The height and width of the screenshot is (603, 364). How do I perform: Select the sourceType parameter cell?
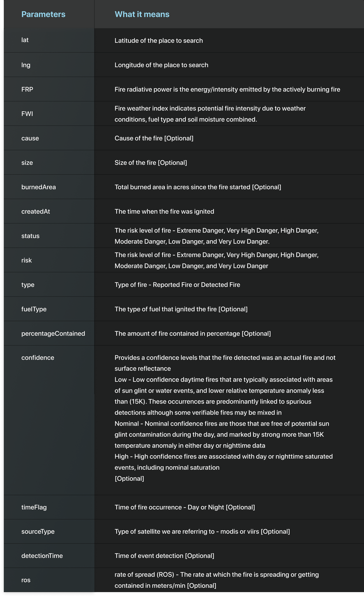(38, 531)
